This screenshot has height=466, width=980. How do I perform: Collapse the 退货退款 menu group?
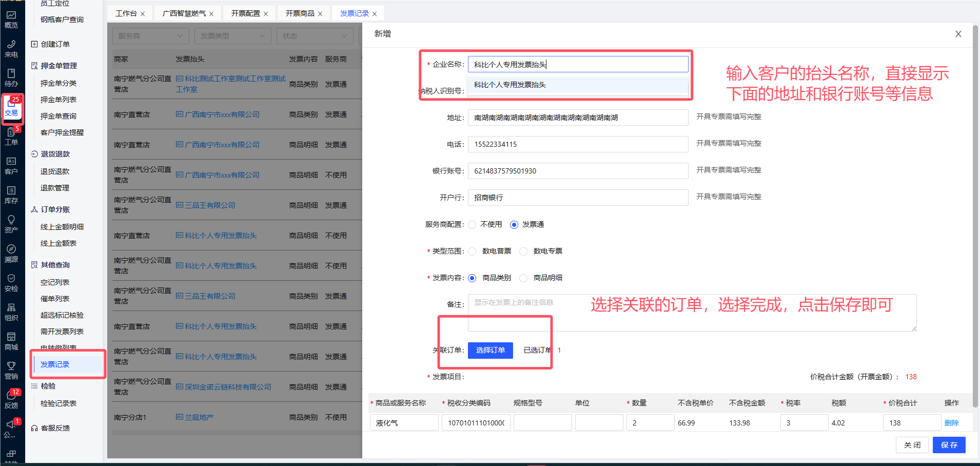[55, 154]
